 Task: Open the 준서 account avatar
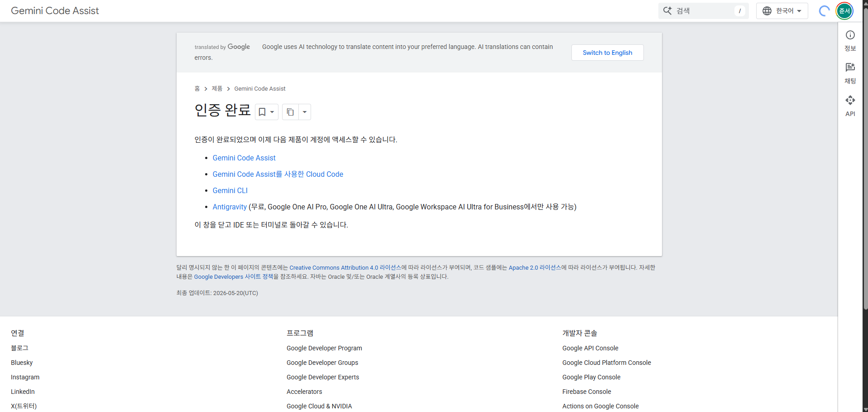point(844,11)
